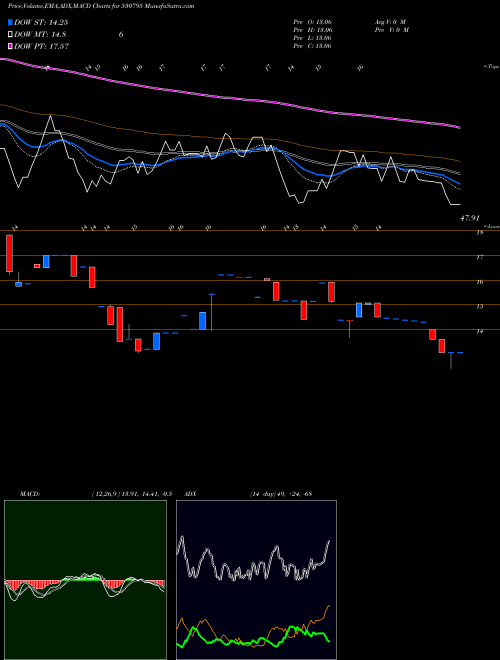Screen dimensions: 500x660
Task: Click the chart title text with MunafaSutra.com
Action: click(x=101, y=6)
